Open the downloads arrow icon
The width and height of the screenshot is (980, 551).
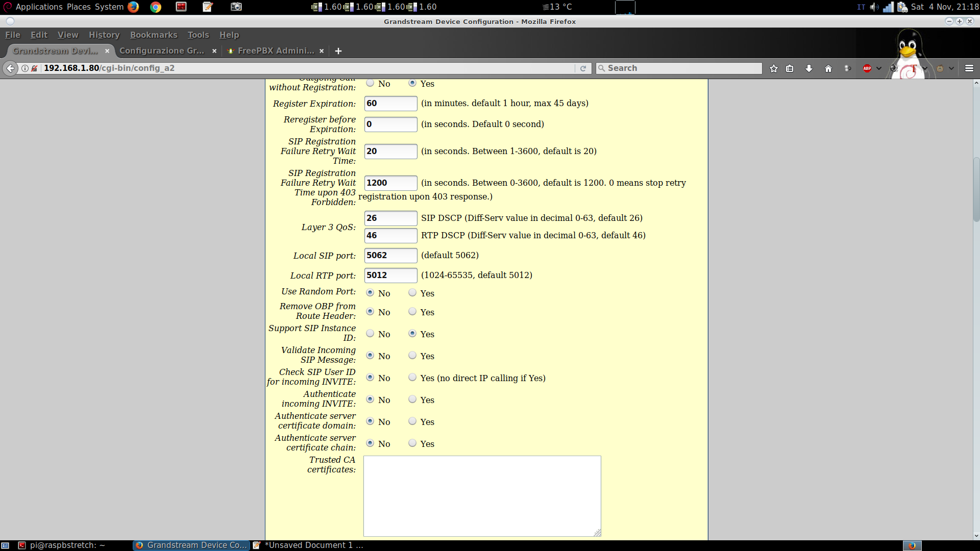[x=809, y=68]
